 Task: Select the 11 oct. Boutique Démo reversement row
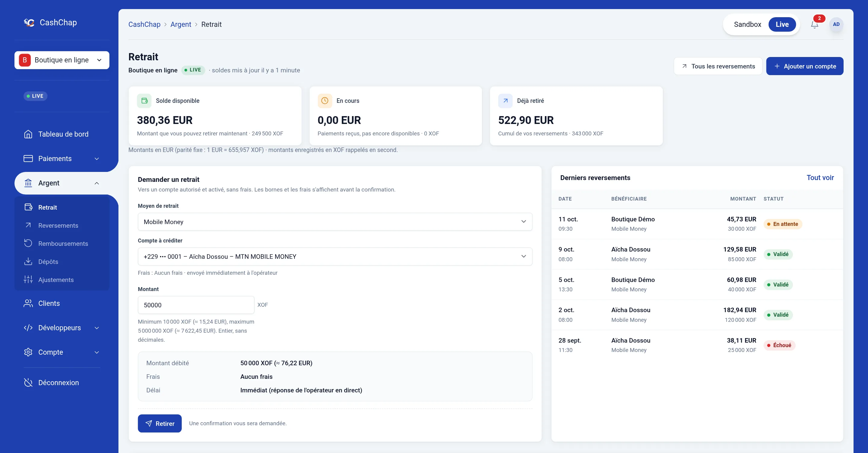[x=697, y=223]
